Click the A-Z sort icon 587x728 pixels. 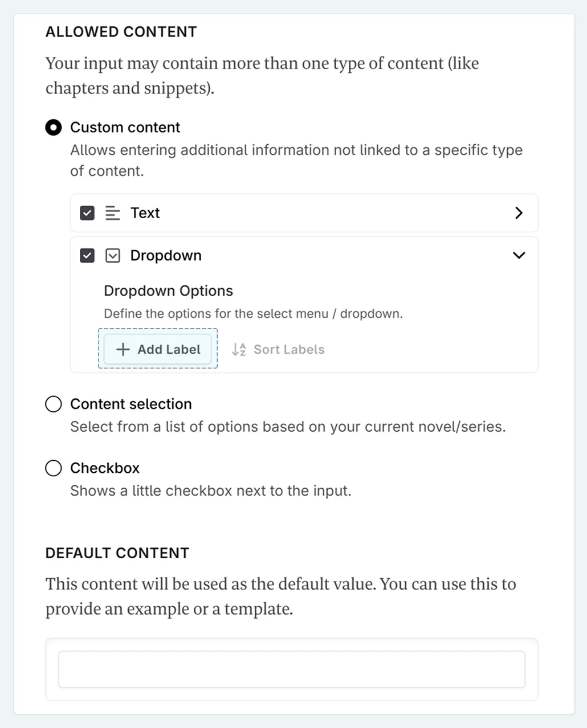239,349
